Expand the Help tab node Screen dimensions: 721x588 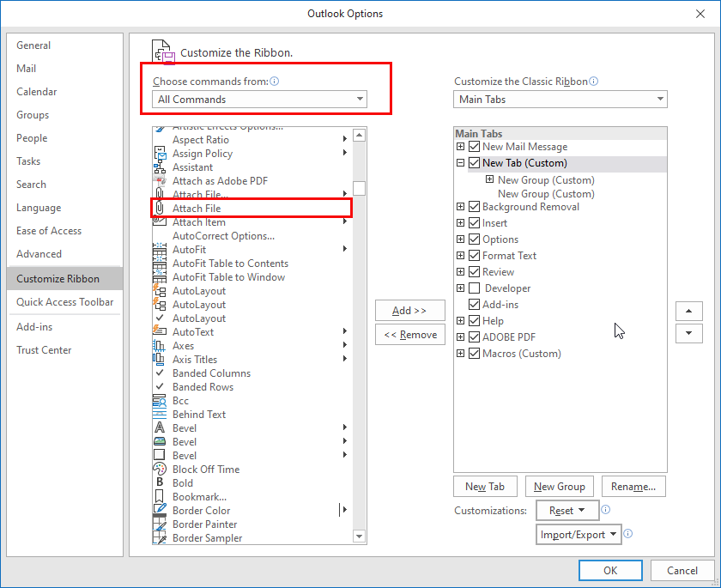pos(460,320)
